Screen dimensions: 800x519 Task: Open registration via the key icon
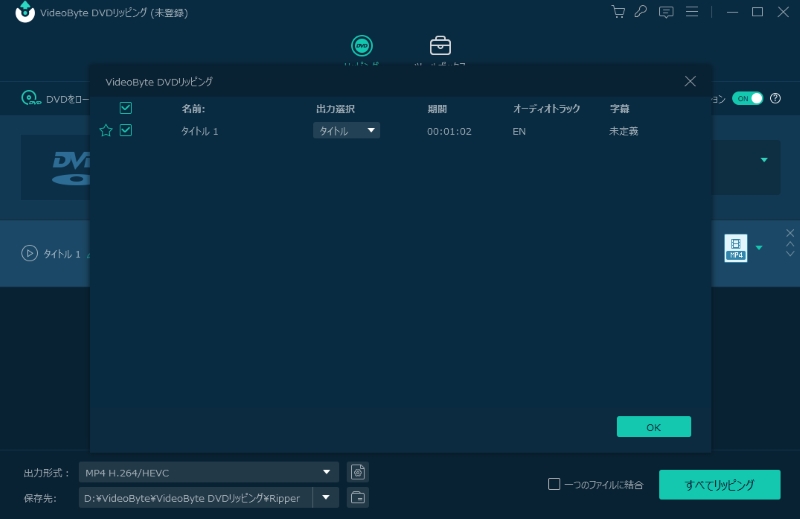642,12
